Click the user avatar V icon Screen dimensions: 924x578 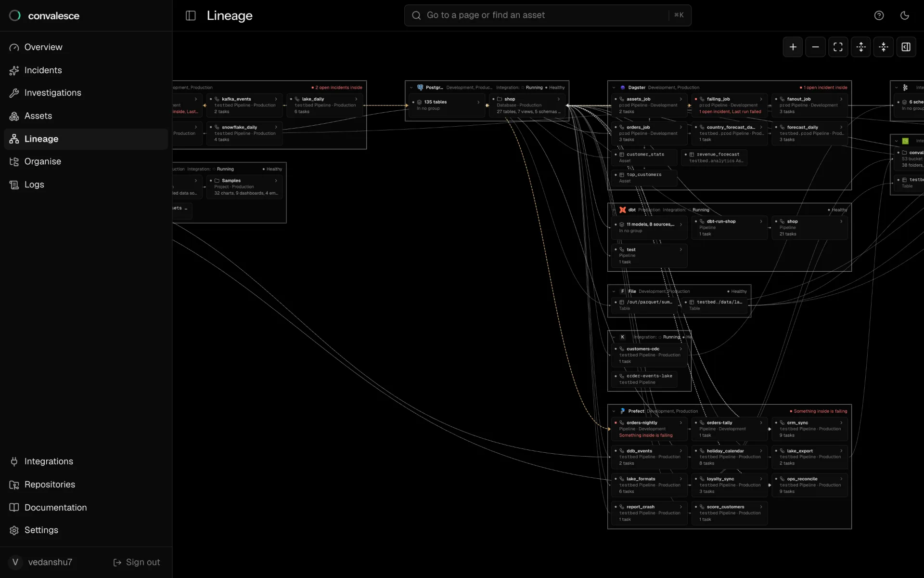[x=15, y=562]
